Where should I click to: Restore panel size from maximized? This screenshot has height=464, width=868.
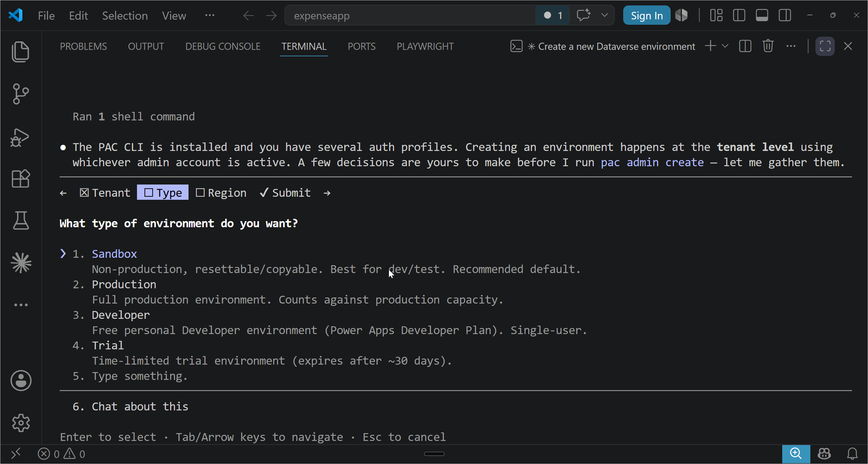pyautogui.click(x=825, y=46)
